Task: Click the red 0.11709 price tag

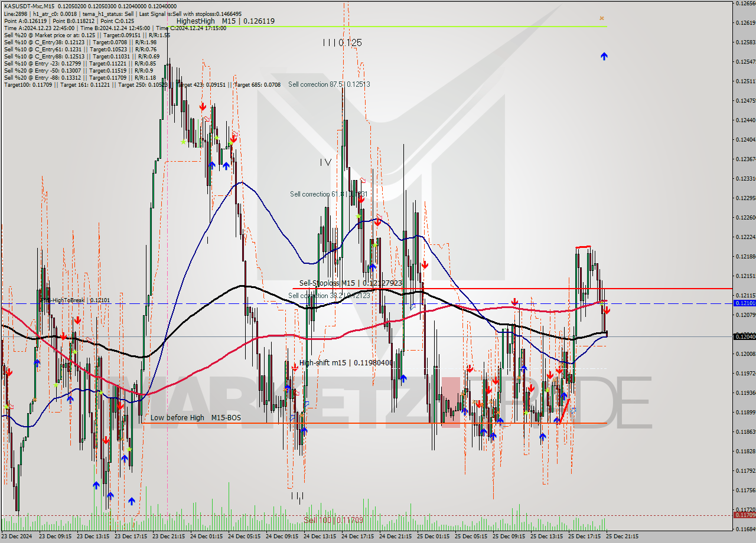Action: click(744, 515)
